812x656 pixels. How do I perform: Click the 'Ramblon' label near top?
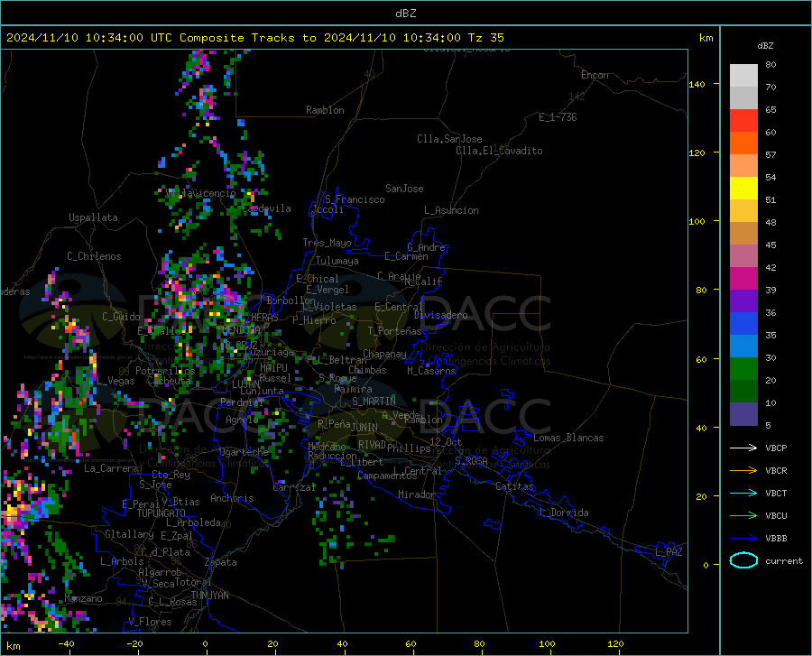(325, 110)
